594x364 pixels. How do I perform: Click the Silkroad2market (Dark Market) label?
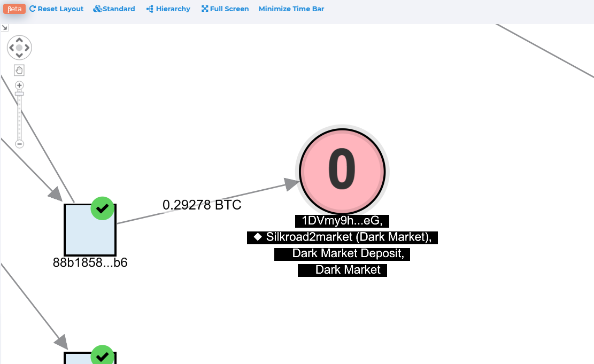click(343, 237)
